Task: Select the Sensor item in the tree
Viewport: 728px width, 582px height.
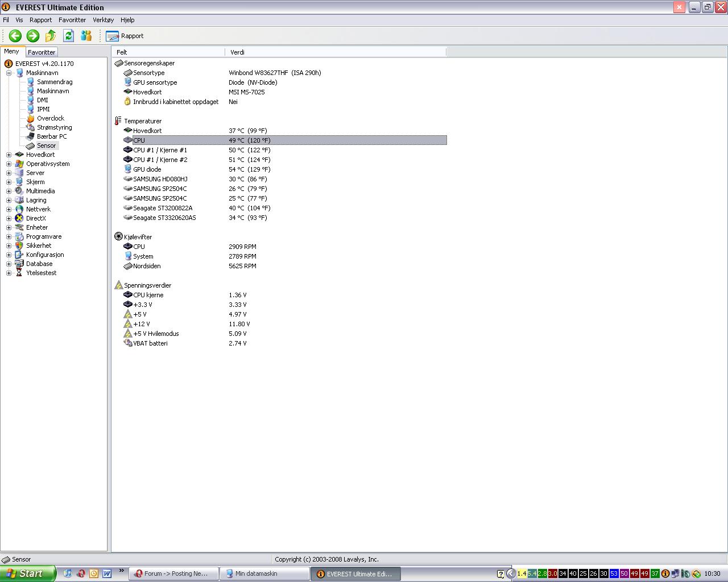Action: pyautogui.click(x=46, y=145)
